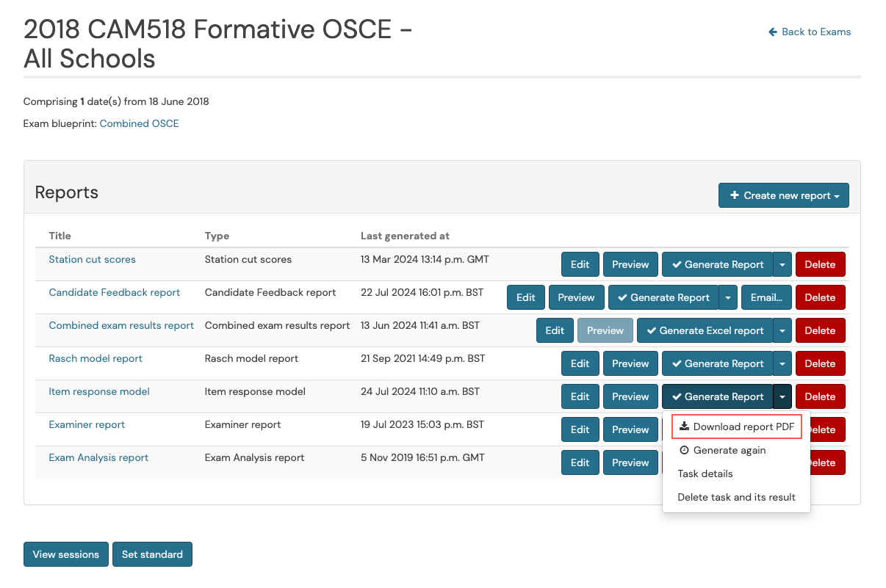Click the plus icon on Create new report
Image resolution: width=886 pixels, height=588 pixels.
point(735,195)
